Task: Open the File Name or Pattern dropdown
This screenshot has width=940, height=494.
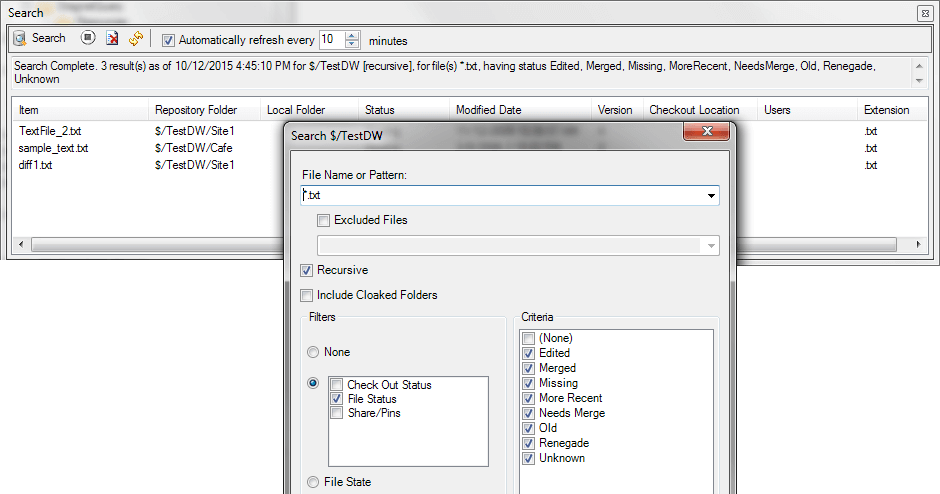Action: click(x=711, y=196)
